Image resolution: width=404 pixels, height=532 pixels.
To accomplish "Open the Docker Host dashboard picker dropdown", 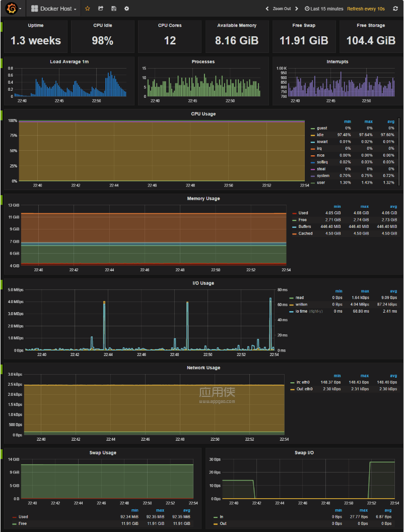I will pyautogui.click(x=54, y=9).
